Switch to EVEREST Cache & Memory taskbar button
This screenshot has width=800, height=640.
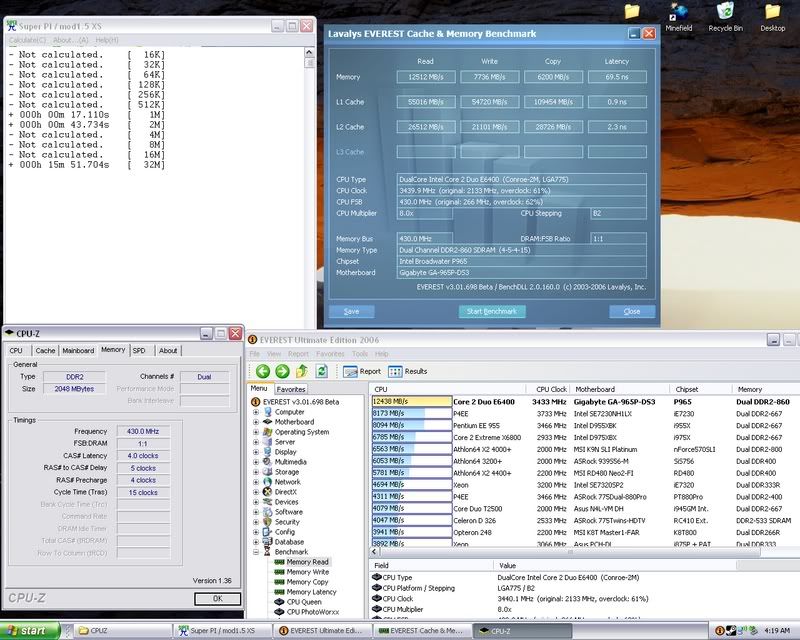click(422, 631)
